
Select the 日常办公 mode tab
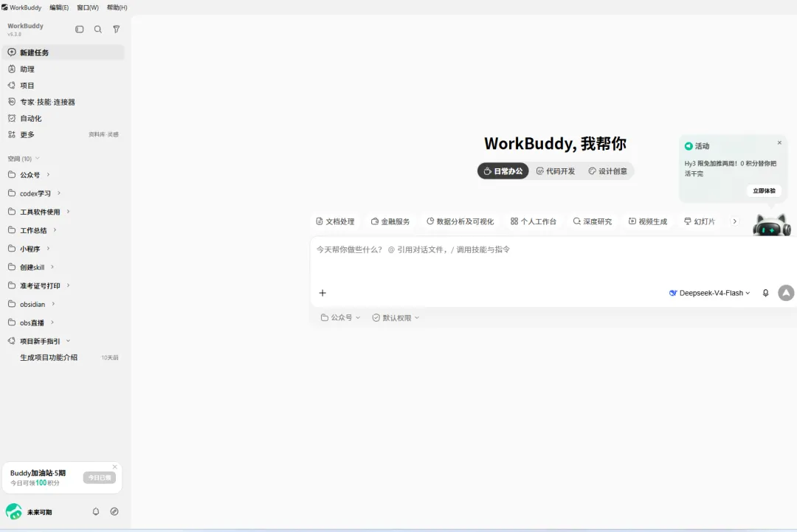coord(503,171)
